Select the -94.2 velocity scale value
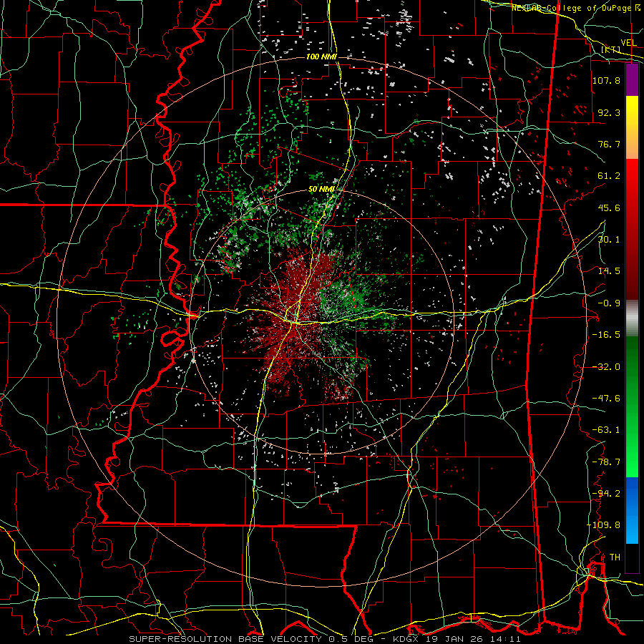This screenshot has width=644, height=644. (x=606, y=494)
